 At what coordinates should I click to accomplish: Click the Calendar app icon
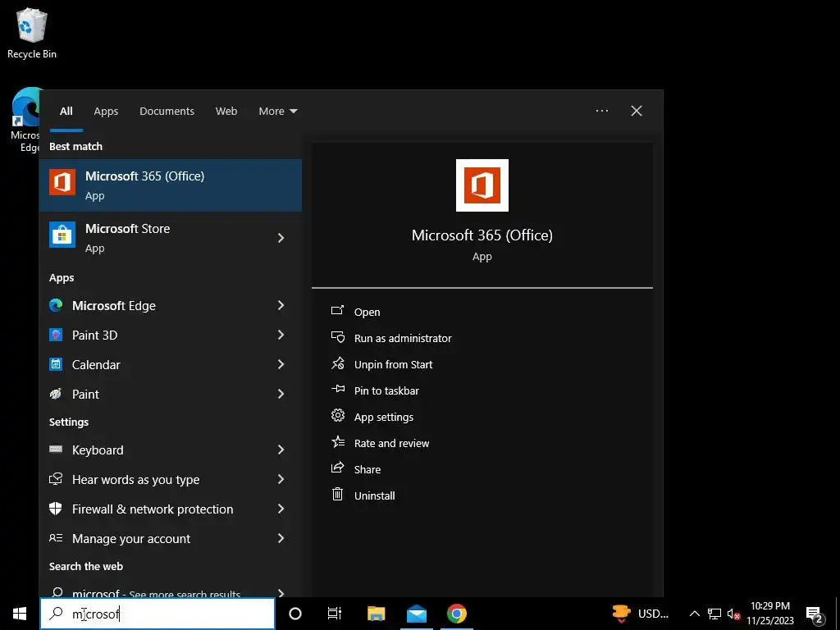pos(56,364)
